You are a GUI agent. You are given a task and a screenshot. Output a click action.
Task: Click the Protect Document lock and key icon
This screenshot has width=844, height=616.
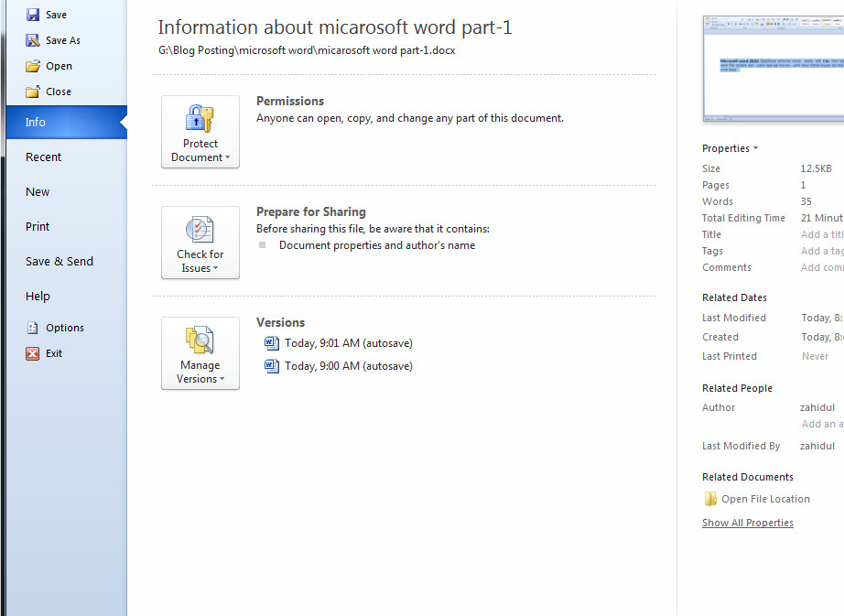200,118
